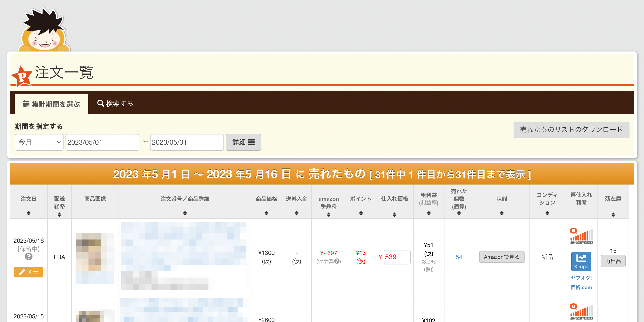Open the ヤフオク! link
This screenshot has width=644, height=322.
point(581,278)
